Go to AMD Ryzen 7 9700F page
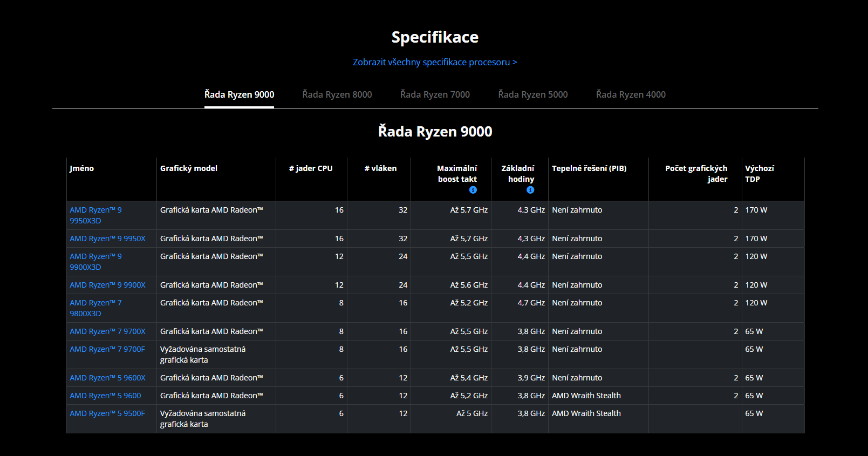Viewport: 868px width, 456px height. tap(107, 349)
